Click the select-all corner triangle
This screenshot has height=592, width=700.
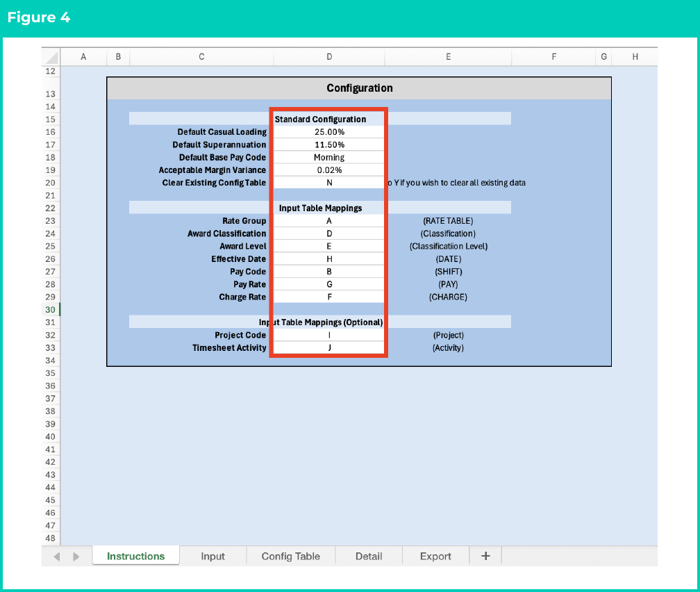click(52, 58)
